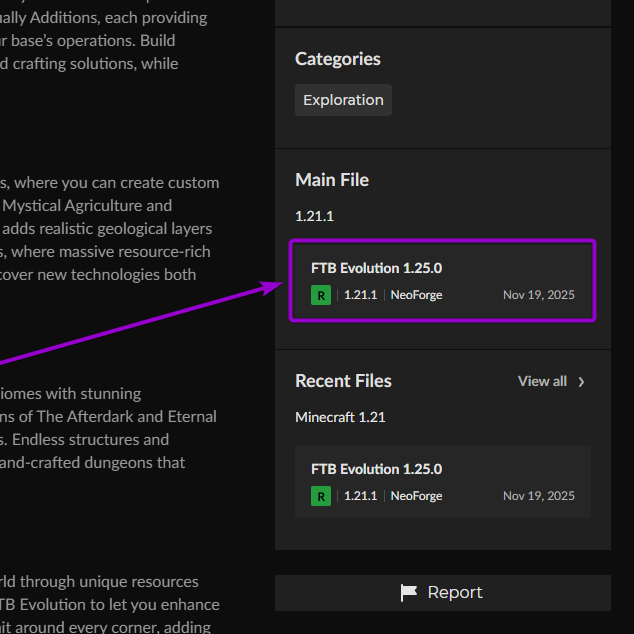
Task: Click the green R release badge in Main File
Action: pyautogui.click(x=321, y=295)
